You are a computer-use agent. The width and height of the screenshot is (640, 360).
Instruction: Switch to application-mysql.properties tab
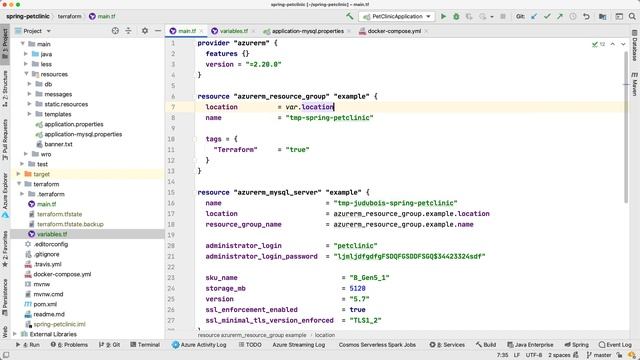[308, 31]
